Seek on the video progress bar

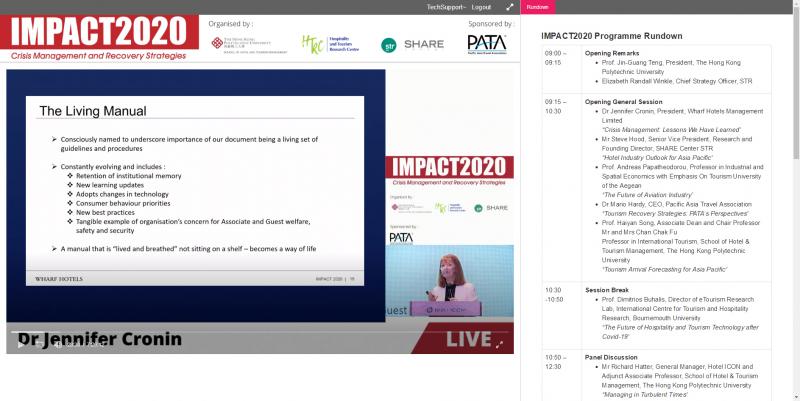[260, 332]
